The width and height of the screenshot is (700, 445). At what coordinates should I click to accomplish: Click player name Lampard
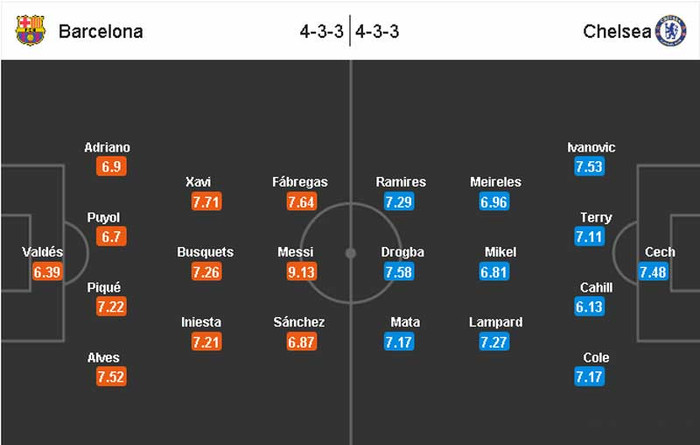[x=496, y=322]
